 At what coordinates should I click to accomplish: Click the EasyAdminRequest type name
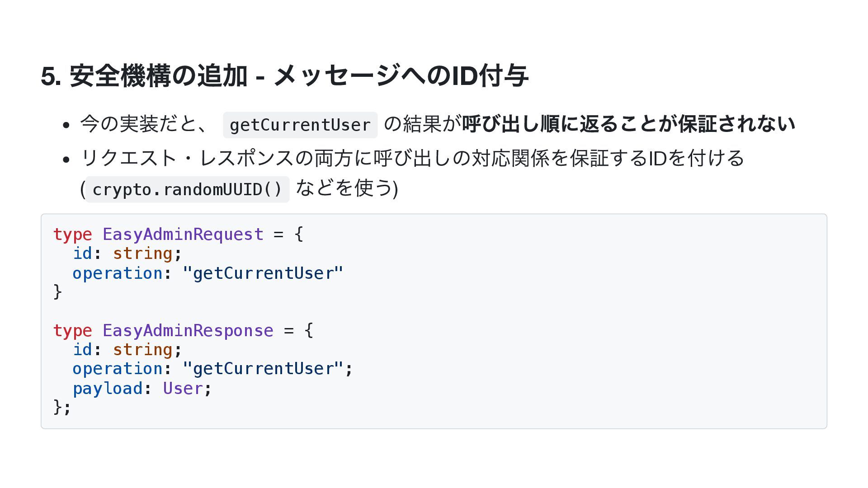(183, 234)
